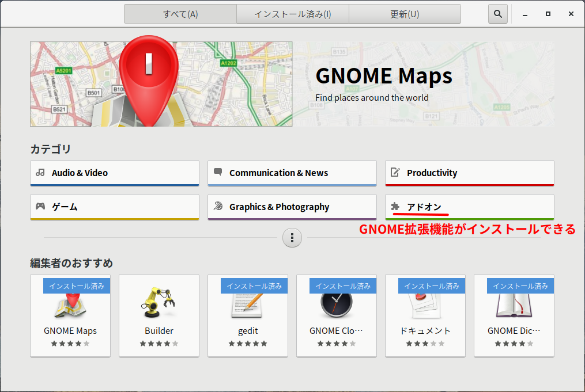Click the speech bubble icon in Communication & News

pyautogui.click(x=218, y=172)
